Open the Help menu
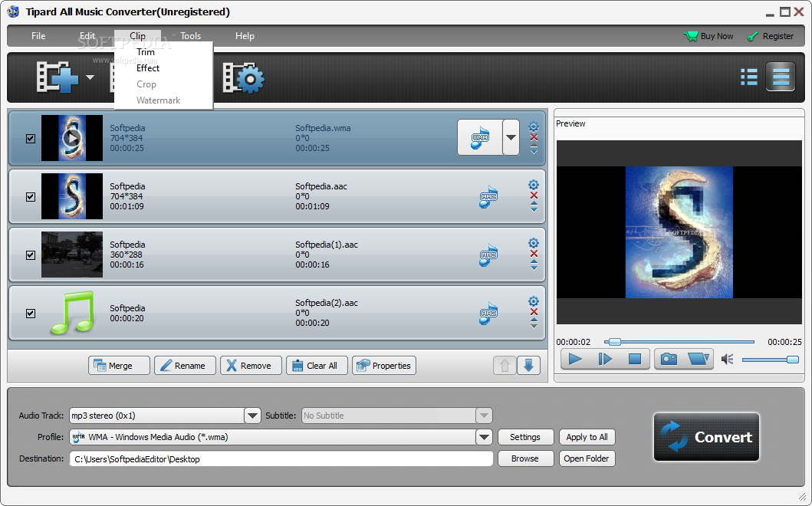The height and width of the screenshot is (506, 812). click(x=245, y=36)
